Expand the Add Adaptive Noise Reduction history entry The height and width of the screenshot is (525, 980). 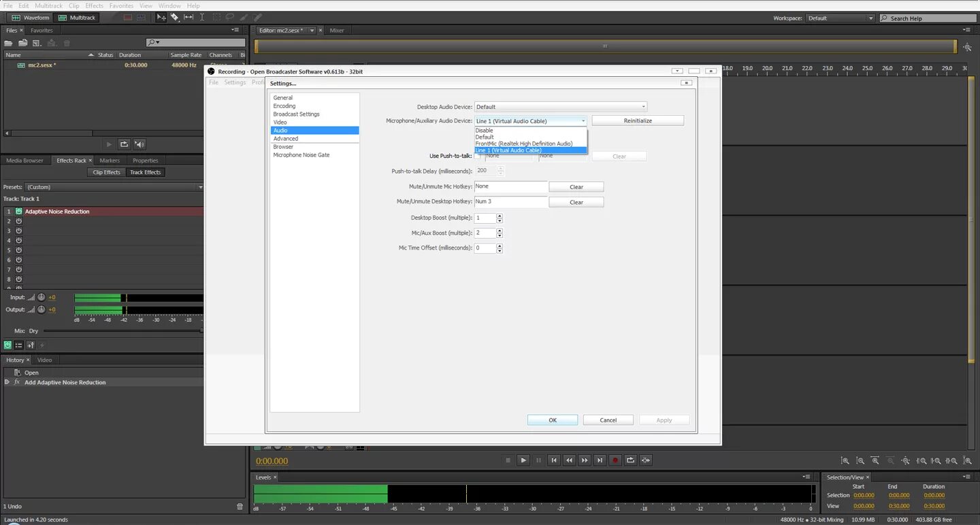coord(7,382)
